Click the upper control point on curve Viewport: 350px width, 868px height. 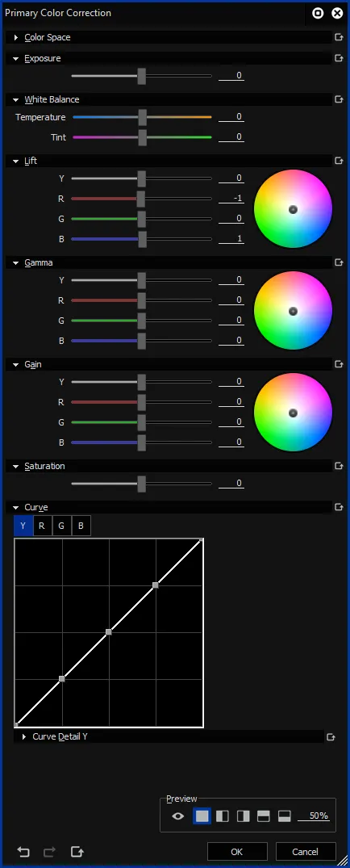coord(156,585)
